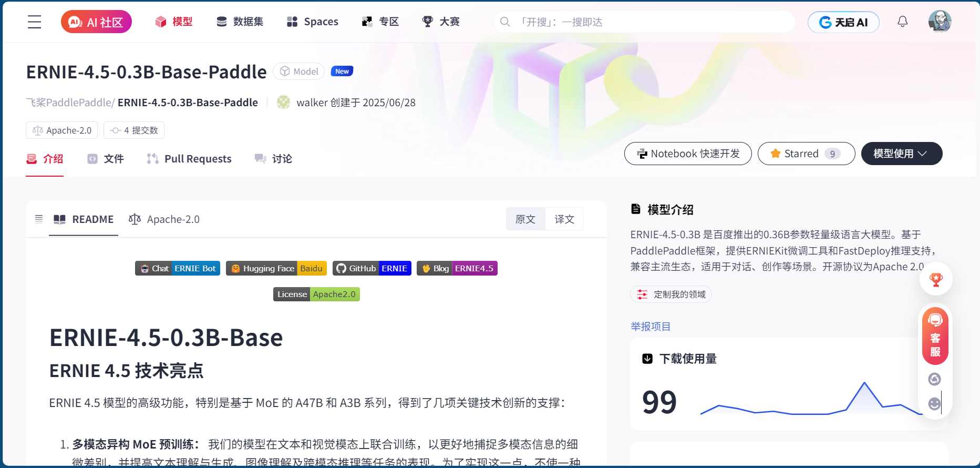
Task: Open the Chat ERNIE Bot badge
Action: 178,268
